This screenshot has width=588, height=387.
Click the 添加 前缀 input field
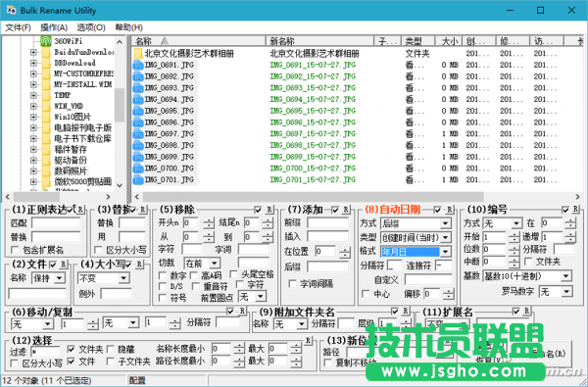coord(327,223)
